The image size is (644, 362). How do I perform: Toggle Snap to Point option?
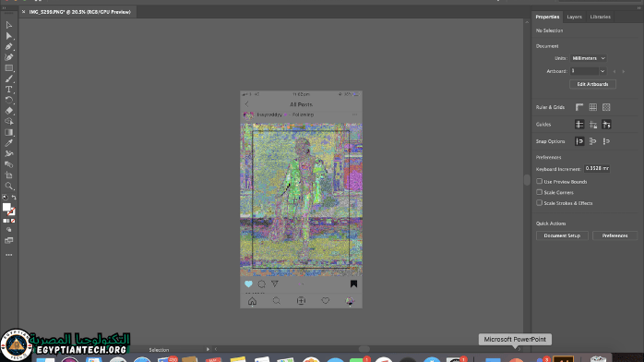[x=579, y=141]
